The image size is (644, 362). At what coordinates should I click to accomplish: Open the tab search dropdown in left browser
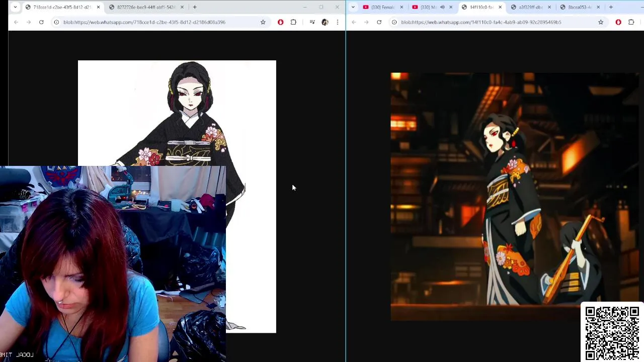(x=15, y=7)
